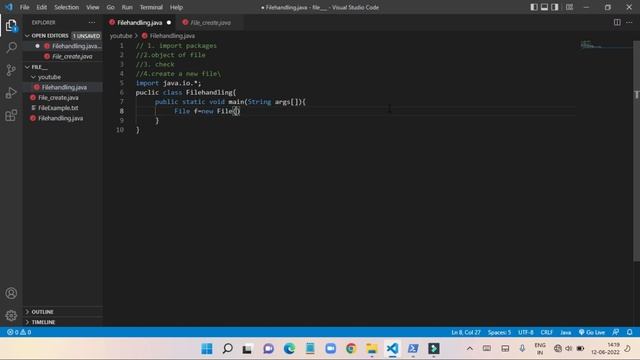Open the Accounts menu icon
Screen dimensions: 640x360
click(x=11, y=293)
